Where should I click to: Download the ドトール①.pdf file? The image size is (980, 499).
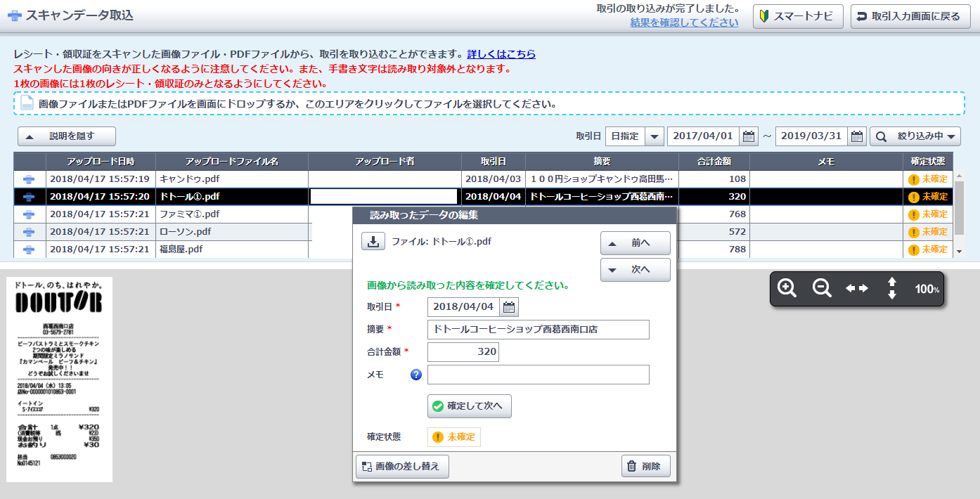pos(373,242)
